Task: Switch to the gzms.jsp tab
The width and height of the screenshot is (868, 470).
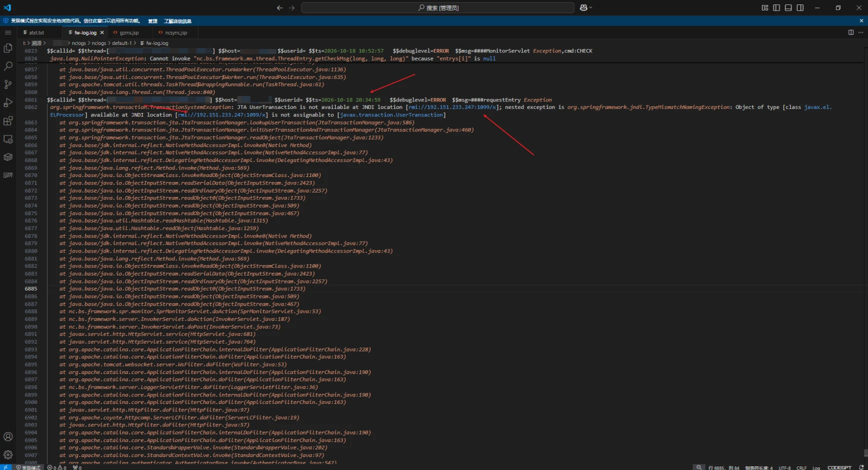Action: (x=129, y=32)
